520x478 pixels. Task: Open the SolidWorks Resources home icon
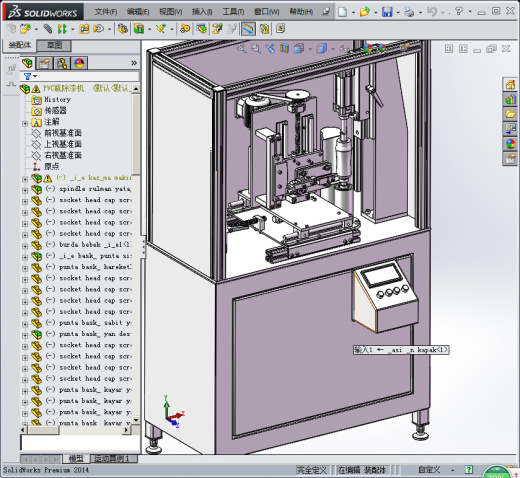(510, 84)
